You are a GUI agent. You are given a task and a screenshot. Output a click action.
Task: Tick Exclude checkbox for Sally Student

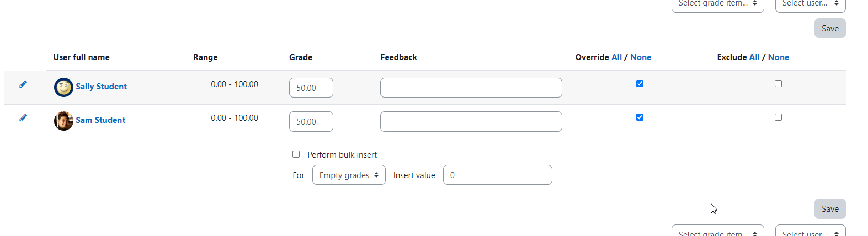pos(778,84)
